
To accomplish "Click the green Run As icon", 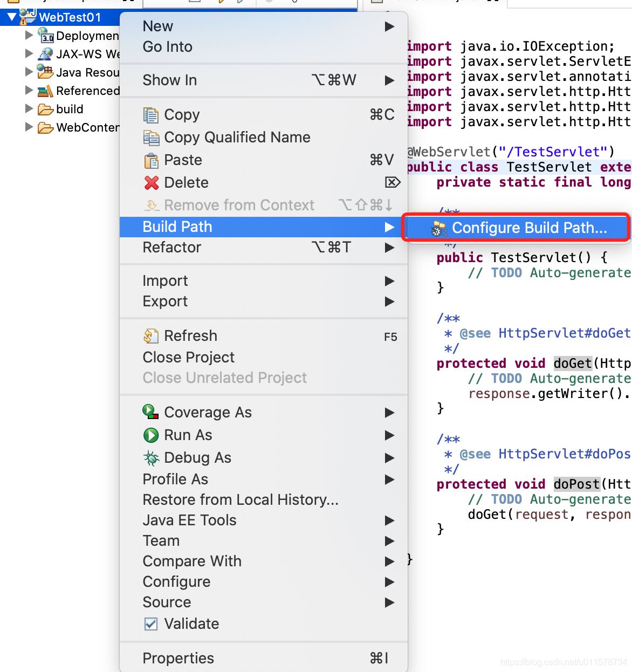I will click(x=151, y=435).
